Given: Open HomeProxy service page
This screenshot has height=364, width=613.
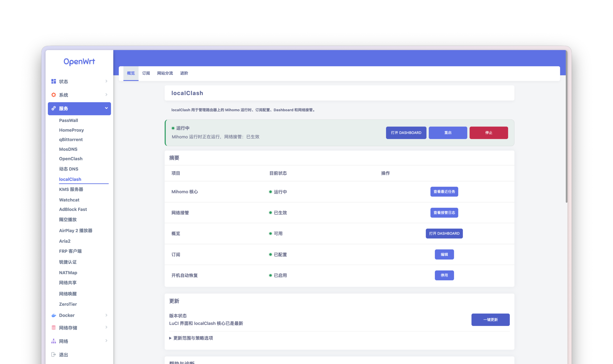Looking at the screenshot, I should 71,130.
